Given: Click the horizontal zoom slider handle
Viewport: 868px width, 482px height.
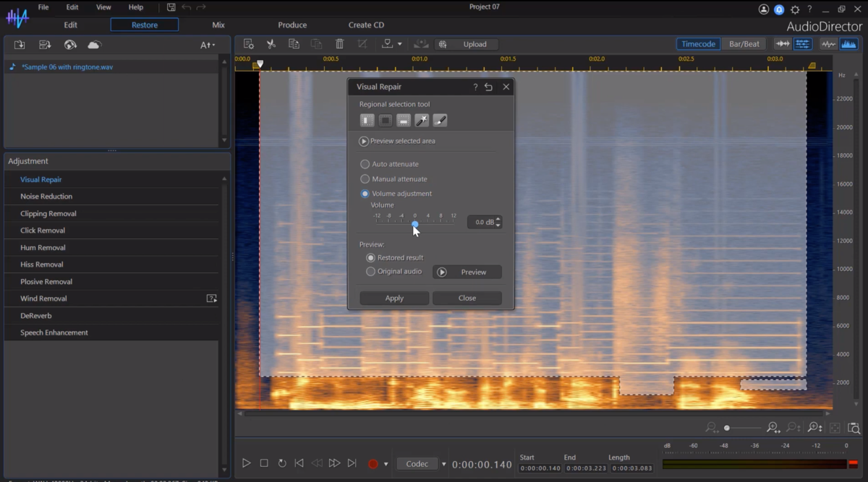Looking at the screenshot, I should 727,428.
